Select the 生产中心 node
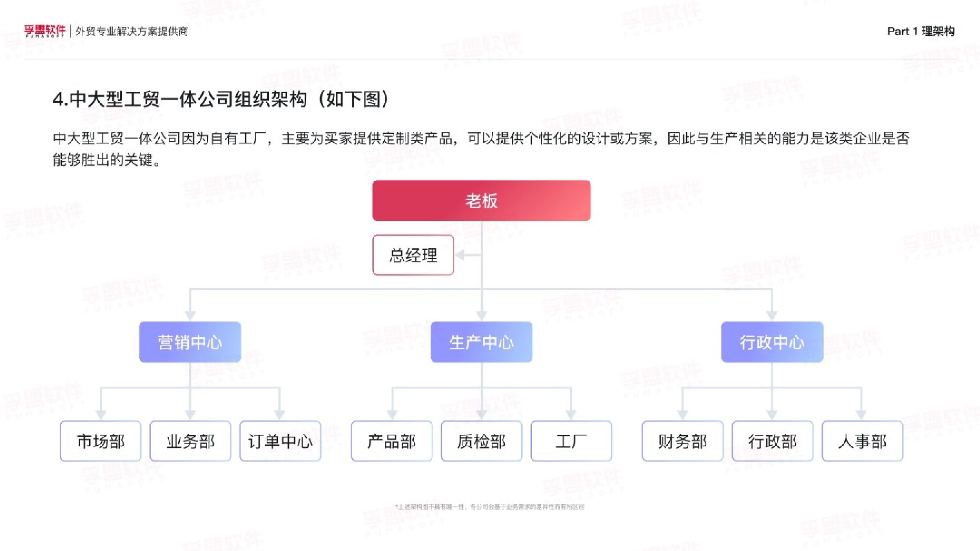The image size is (980, 551). pos(482,342)
